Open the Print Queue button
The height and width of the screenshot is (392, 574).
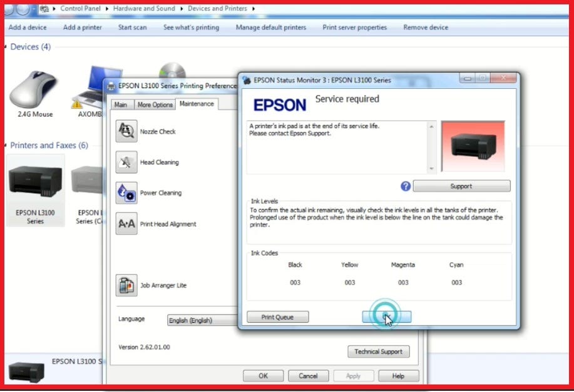click(277, 317)
